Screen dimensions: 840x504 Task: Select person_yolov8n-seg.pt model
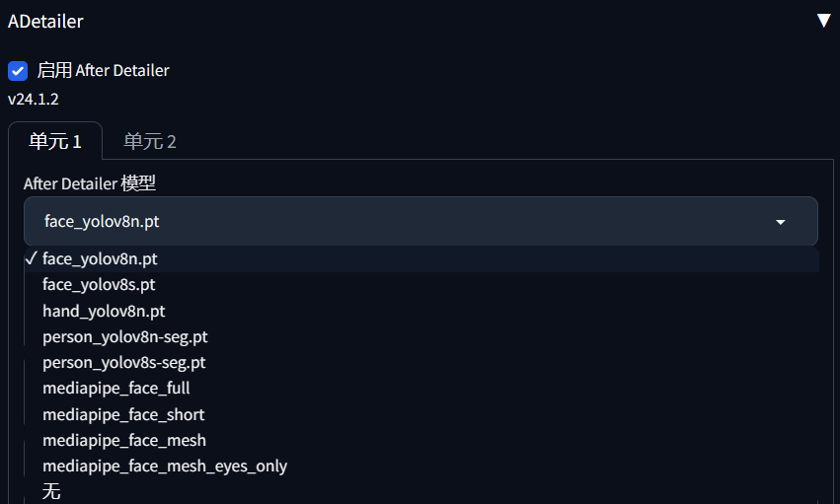coord(124,336)
